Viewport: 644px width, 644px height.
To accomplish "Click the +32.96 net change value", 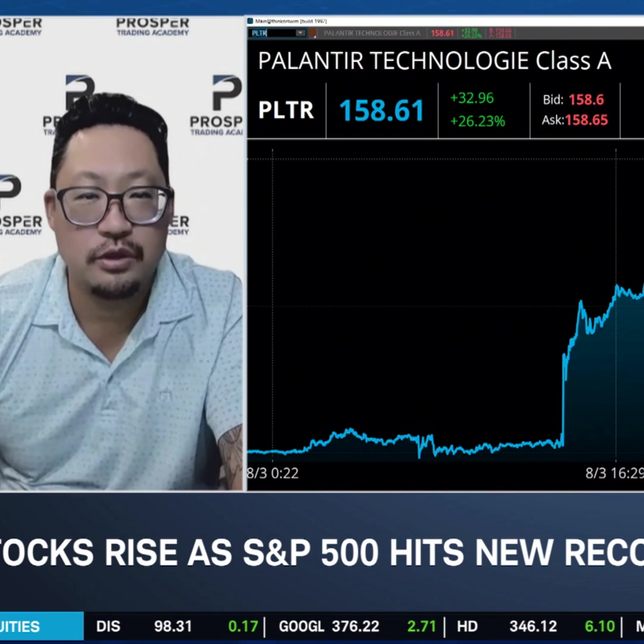I will (472, 98).
